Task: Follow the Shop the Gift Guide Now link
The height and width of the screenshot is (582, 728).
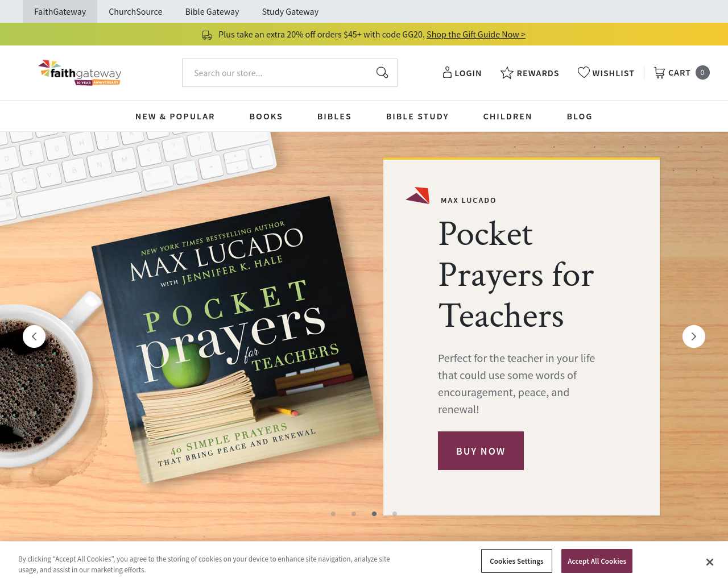Action: tap(476, 35)
